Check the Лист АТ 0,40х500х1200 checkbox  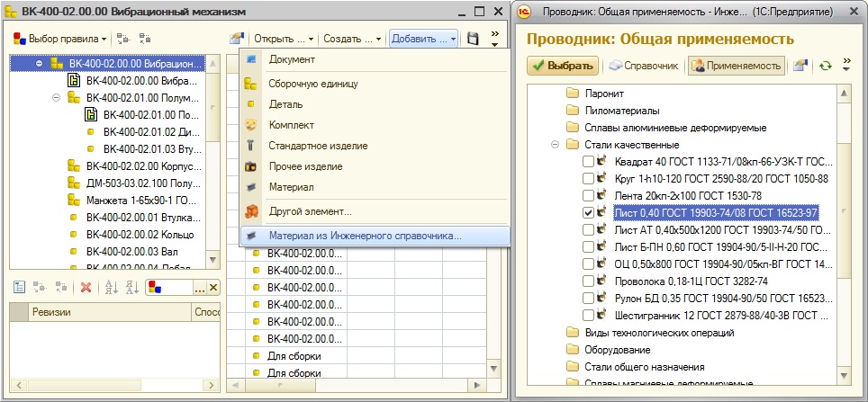click(x=589, y=230)
